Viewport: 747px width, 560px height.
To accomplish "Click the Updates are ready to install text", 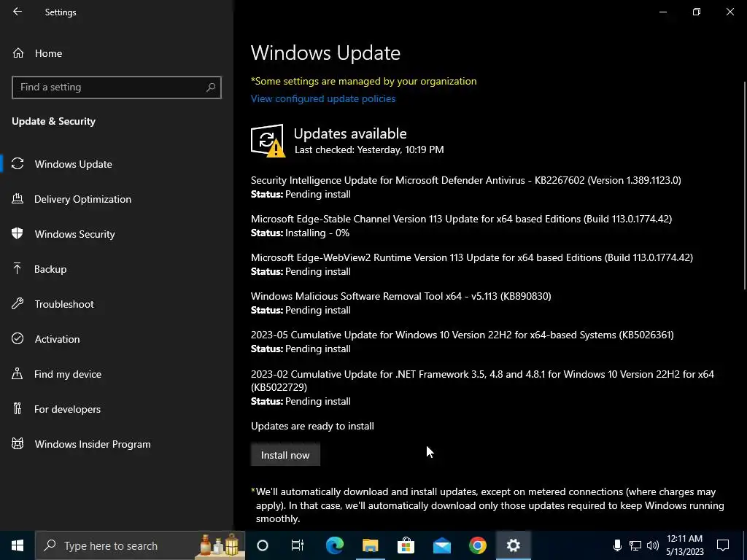I will point(312,426).
